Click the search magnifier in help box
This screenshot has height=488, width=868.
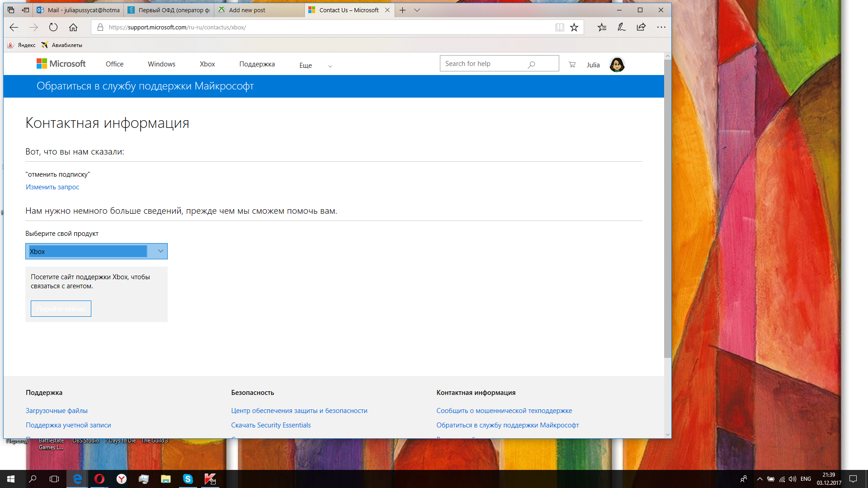[531, 64]
